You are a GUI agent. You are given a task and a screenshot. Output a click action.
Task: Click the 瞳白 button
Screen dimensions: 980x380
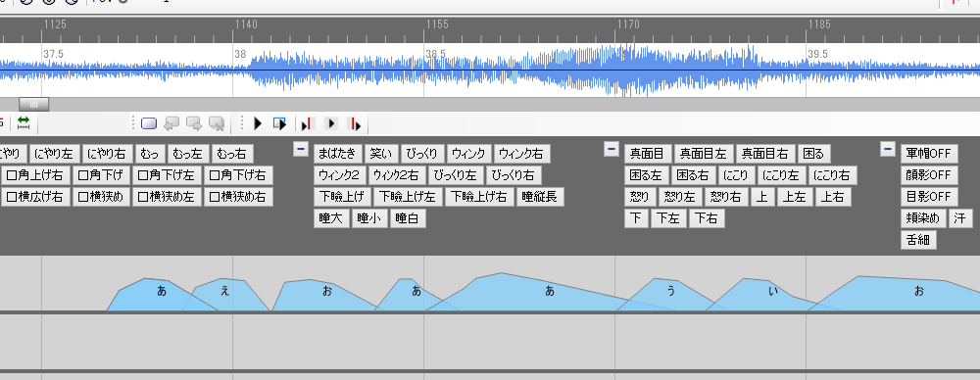408,218
